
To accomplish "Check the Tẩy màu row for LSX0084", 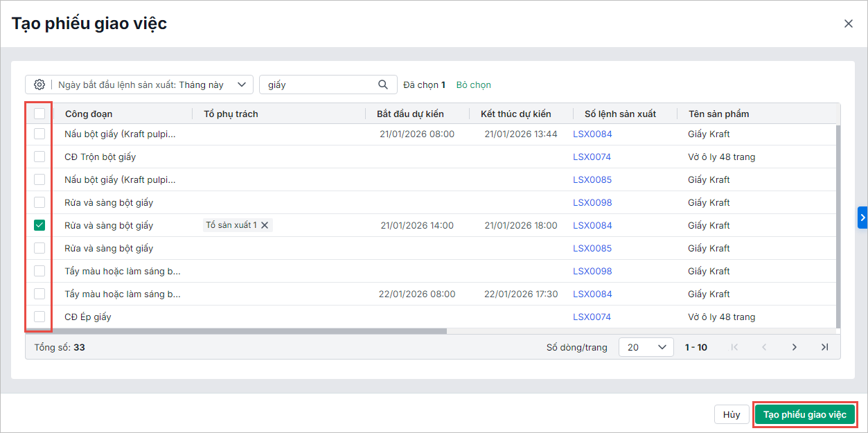I will 39,294.
